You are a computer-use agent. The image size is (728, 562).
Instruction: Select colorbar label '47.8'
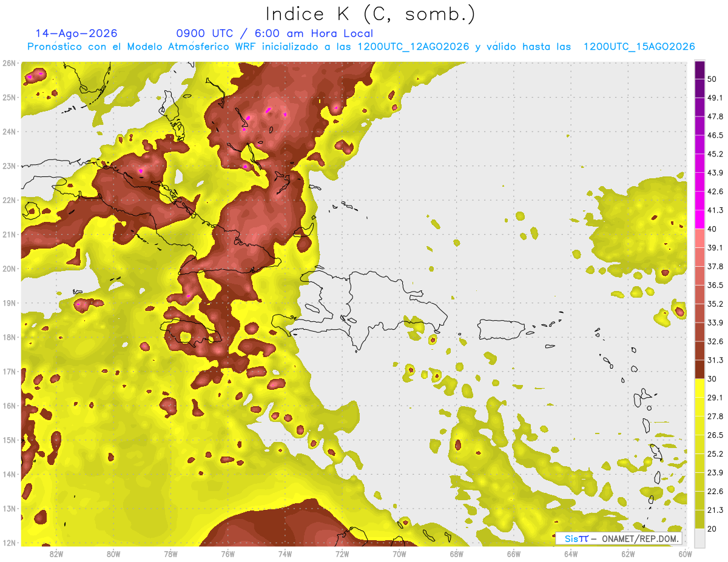[x=715, y=116]
